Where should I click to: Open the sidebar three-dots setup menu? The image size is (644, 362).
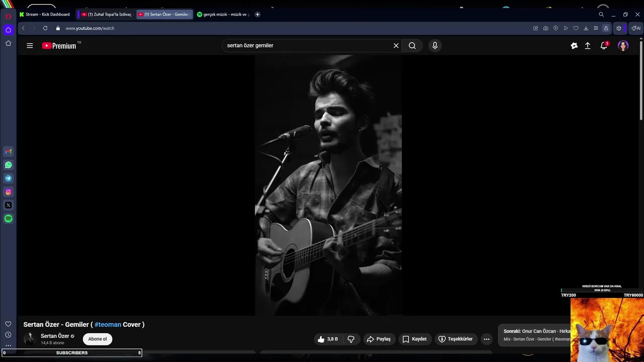pyautogui.click(x=8, y=345)
